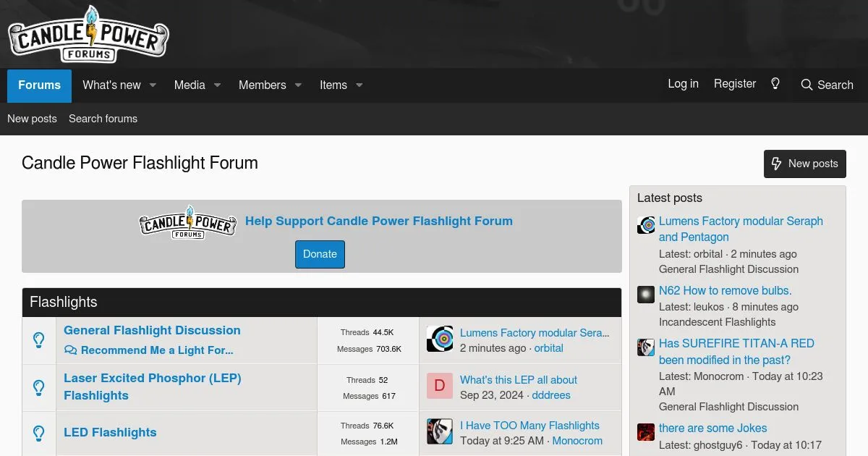The width and height of the screenshot is (868, 456).
Task: Click the Log in link
Action: point(683,84)
